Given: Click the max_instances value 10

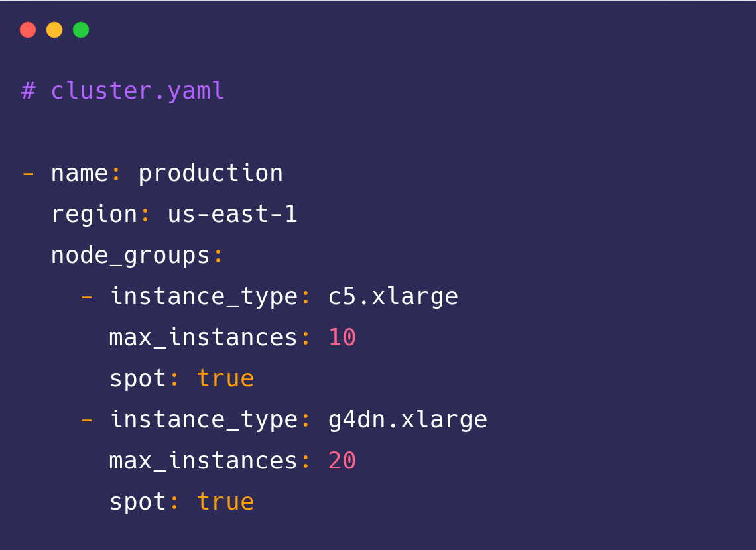Looking at the screenshot, I should [x=342, y=337].
